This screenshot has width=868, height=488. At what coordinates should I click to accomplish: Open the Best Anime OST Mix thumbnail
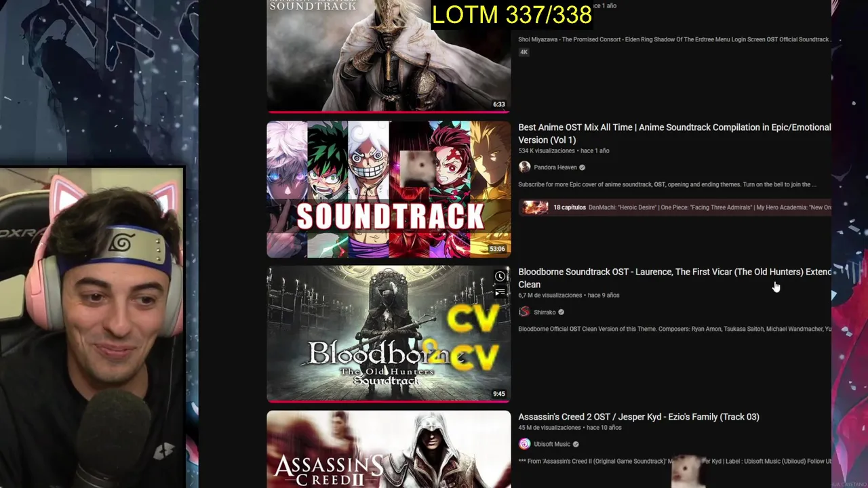pos(389,190)
